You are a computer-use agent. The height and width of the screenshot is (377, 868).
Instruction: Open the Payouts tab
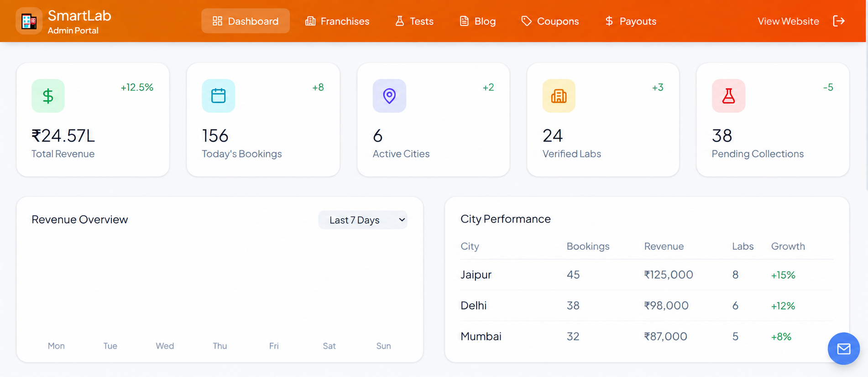point(631,21)
